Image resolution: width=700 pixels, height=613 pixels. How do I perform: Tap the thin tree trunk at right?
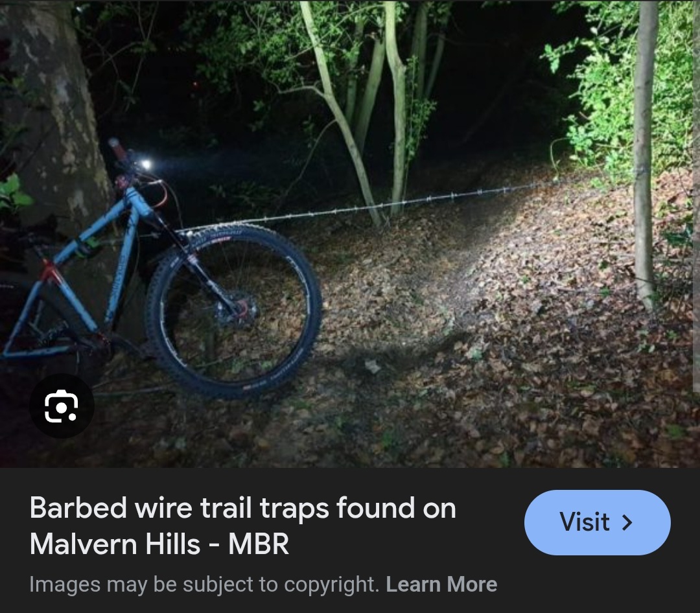click(645, 152)
